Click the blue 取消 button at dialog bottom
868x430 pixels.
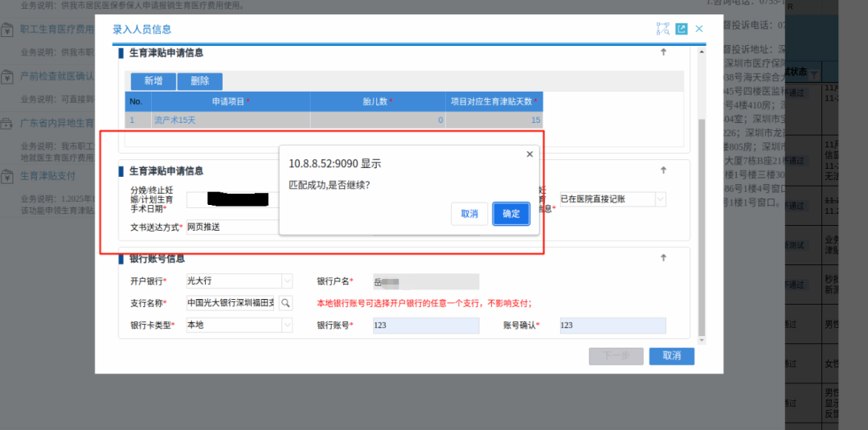click(671, 355)
